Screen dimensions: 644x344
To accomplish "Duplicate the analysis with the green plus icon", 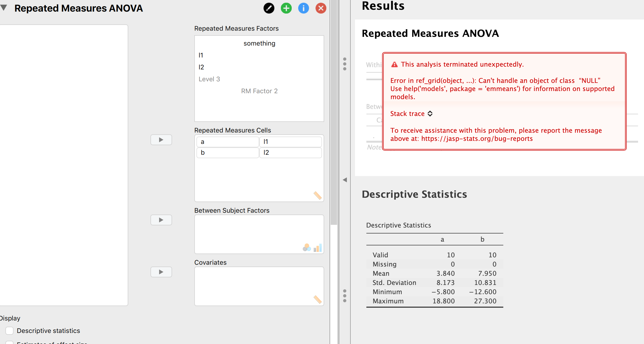I will click(x=286, y=8).
